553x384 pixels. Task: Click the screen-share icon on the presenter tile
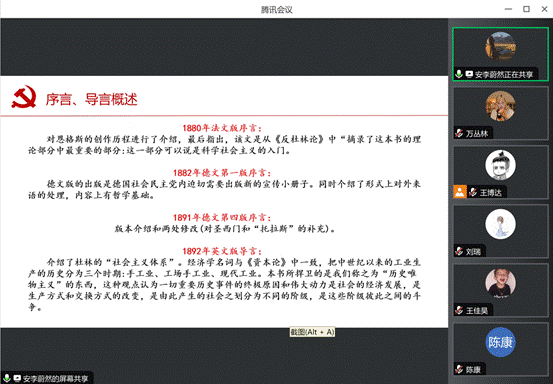pos(469,74)
